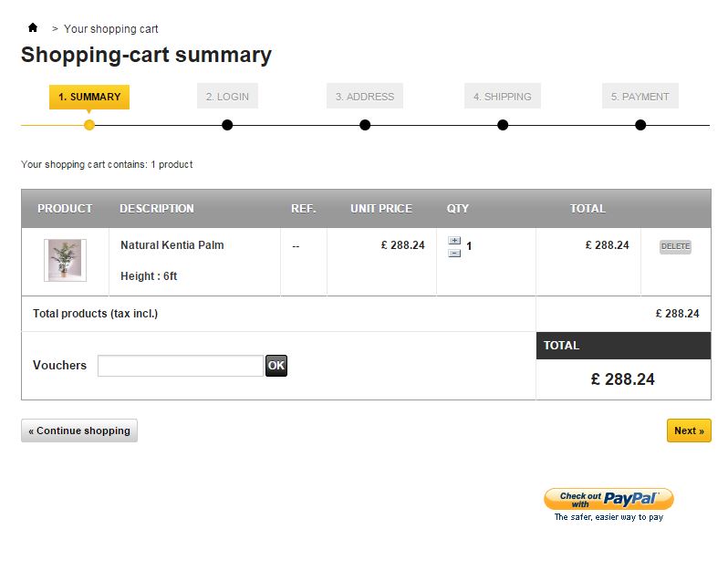
Task: Delete the Natural Kentia Palm item
Action: [675, 246]
